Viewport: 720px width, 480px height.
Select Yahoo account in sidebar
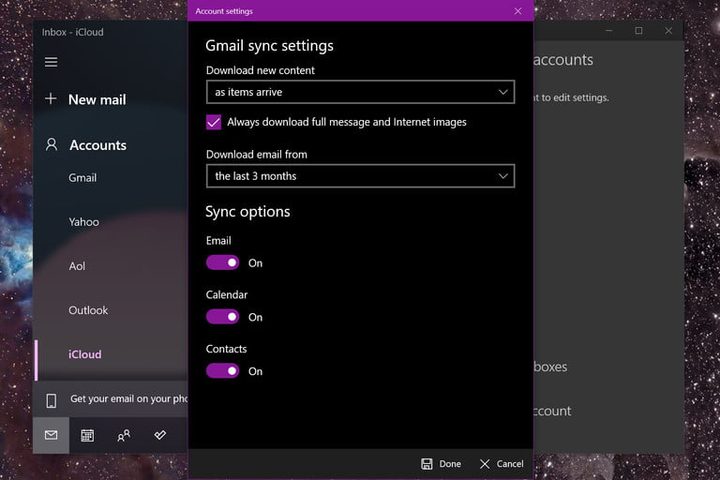click(84, 222)
